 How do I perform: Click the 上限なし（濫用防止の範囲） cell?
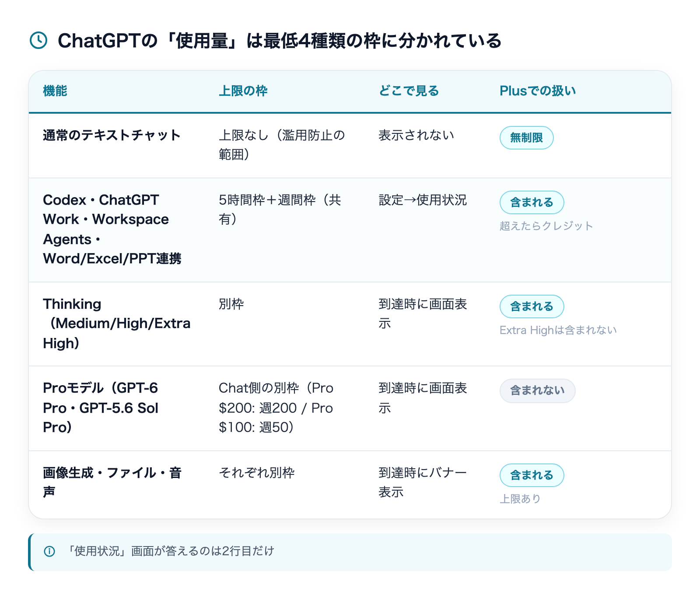pyautogui.click(x=282, y=145)
